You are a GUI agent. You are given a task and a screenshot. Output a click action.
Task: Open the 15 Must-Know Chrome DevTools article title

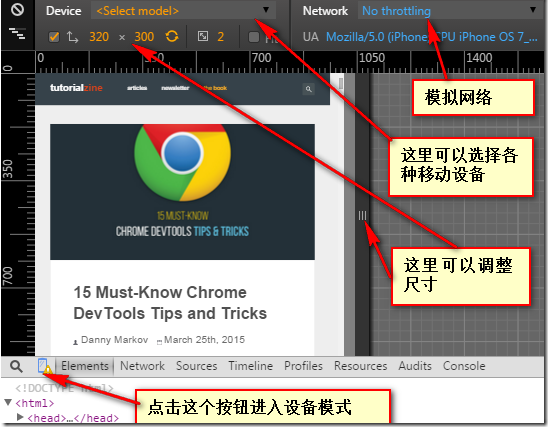click(170, 303)
